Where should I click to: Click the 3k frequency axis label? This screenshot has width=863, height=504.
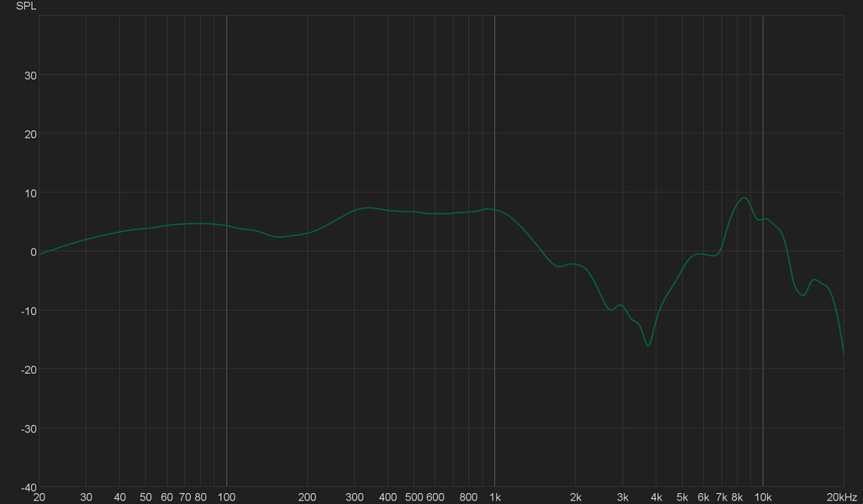(623, 497)
